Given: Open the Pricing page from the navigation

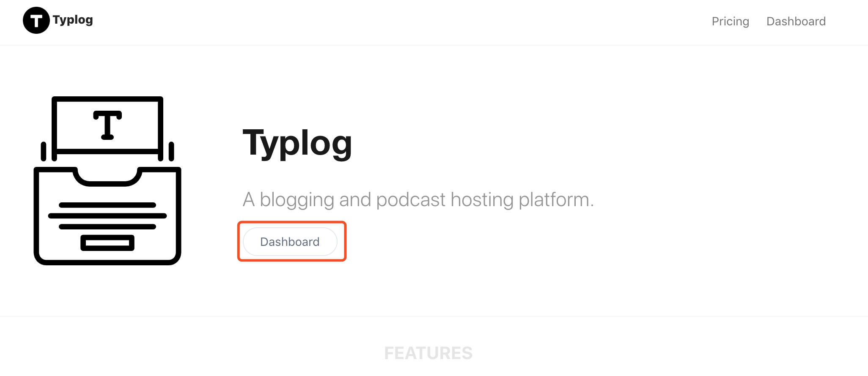Looking at the screenshot, I should [x=730, y=21].
